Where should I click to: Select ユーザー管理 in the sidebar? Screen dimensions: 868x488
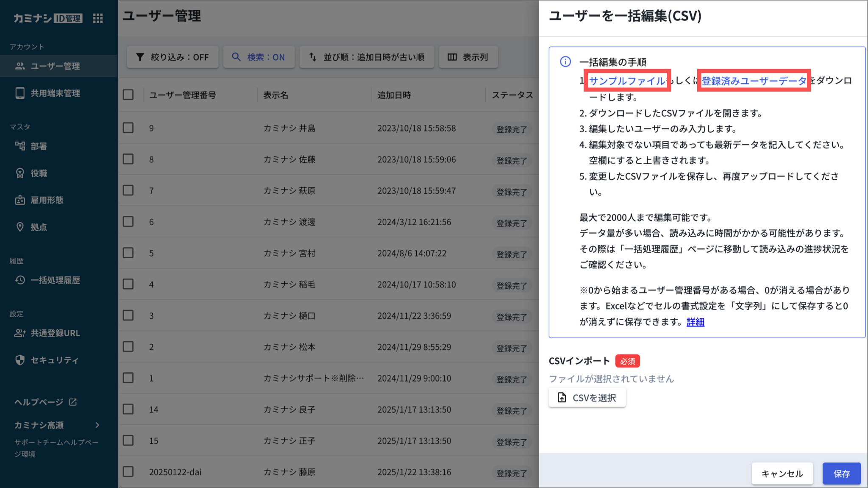pos(55,66)
